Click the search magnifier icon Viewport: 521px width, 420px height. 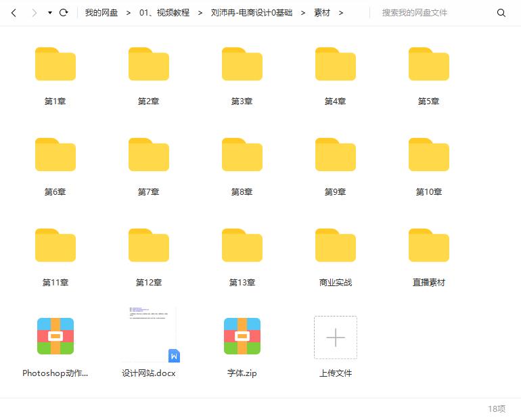pos(501,13)
